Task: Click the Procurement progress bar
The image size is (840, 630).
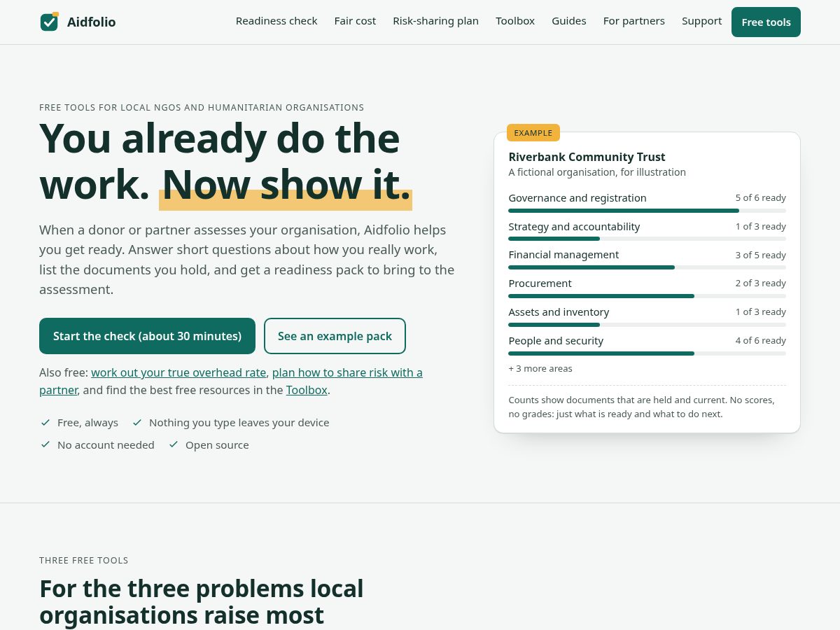Action: 647,296
